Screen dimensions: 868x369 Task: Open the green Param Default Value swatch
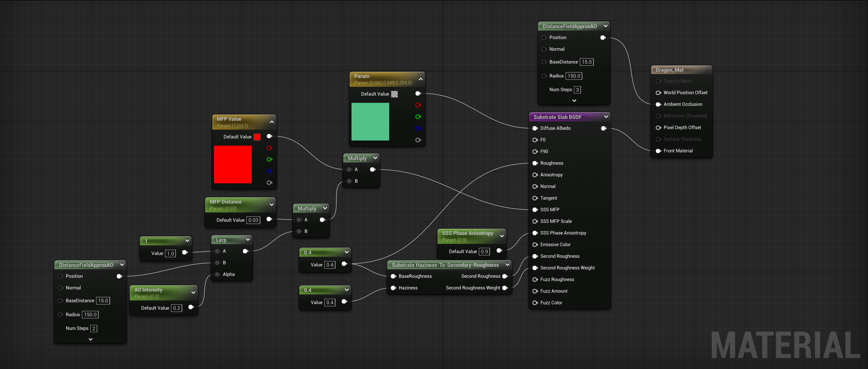click(x=394, y=94)
